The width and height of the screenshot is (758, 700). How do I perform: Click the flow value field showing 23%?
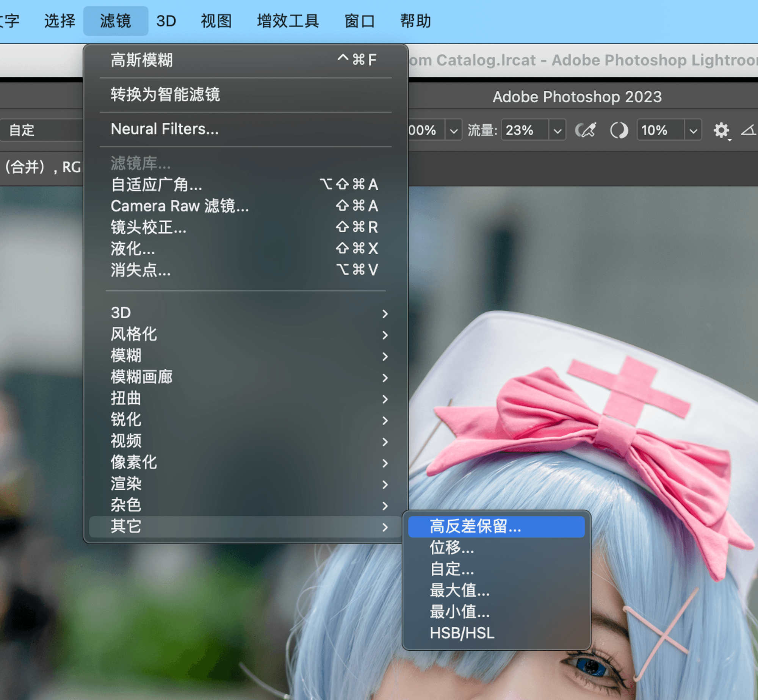coord(525,130)
